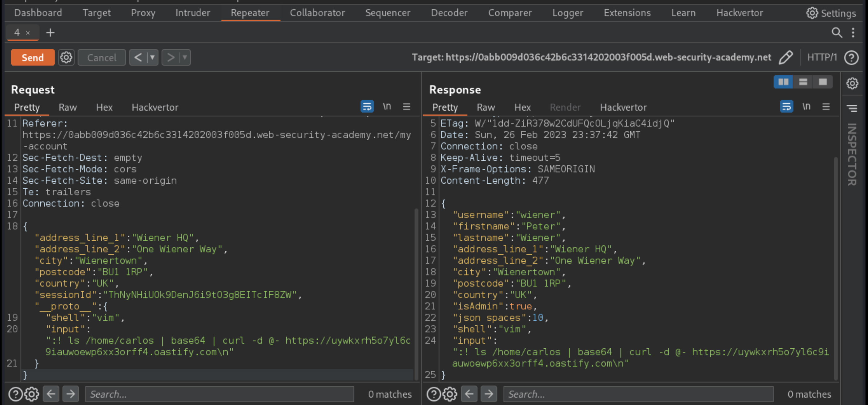Image resolution: width=868 pixels, height=405 pixels.
Task: Open send options gear next to Send
Action: (x=66, y=57)
